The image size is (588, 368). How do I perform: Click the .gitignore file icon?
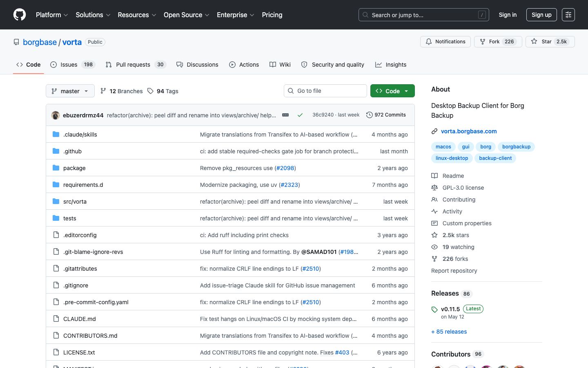point(56,285)
